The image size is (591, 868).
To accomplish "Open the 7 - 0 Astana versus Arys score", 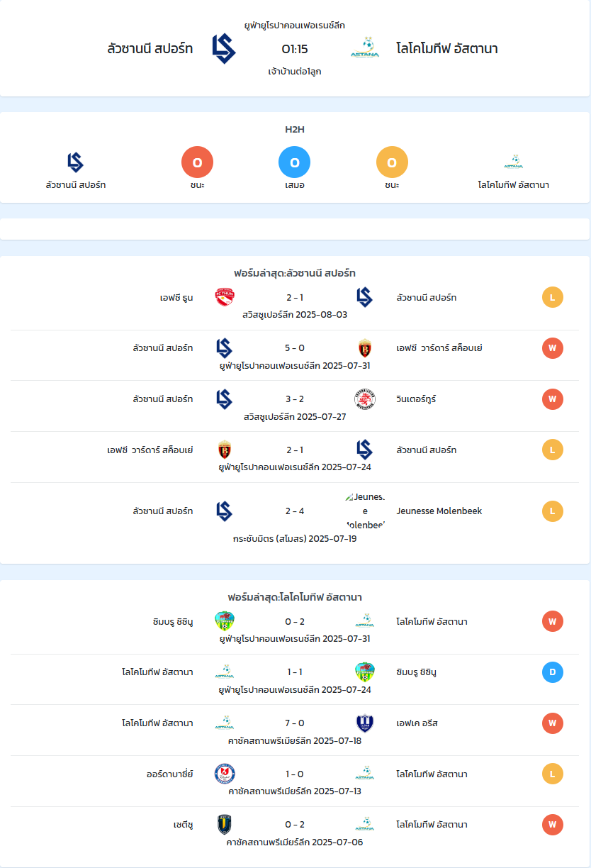I will (295, 723).
